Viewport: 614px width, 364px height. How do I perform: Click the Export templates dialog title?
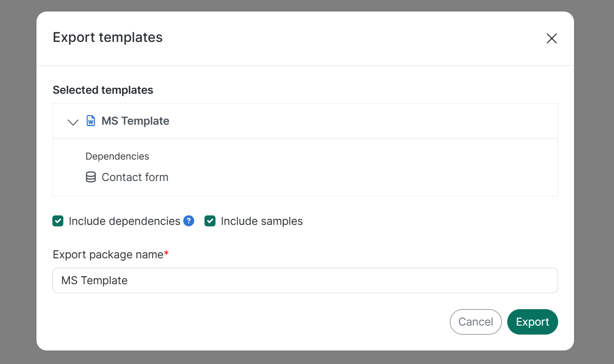coord(108,37)
